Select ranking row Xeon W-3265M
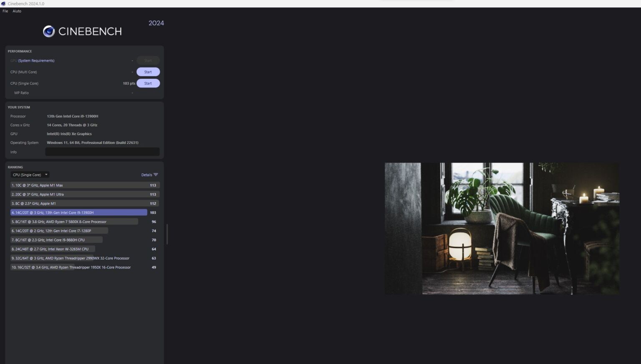 pos(85,249)
